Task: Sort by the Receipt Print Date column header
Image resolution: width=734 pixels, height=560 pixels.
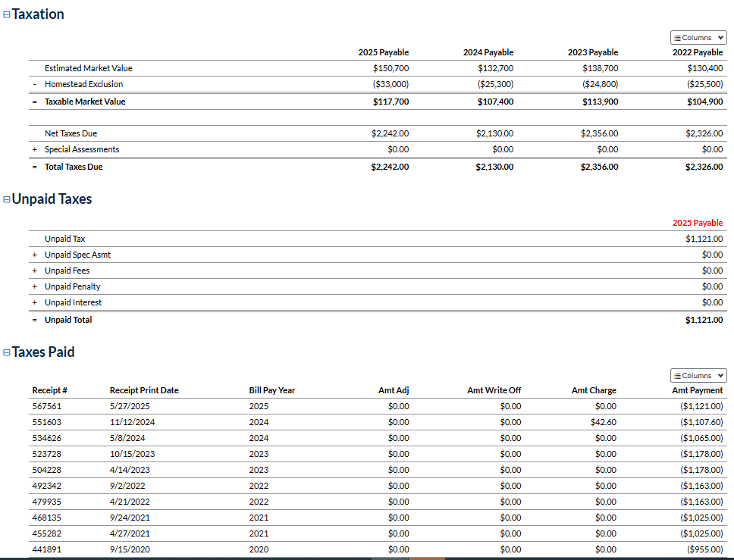Action: (144, 390)
